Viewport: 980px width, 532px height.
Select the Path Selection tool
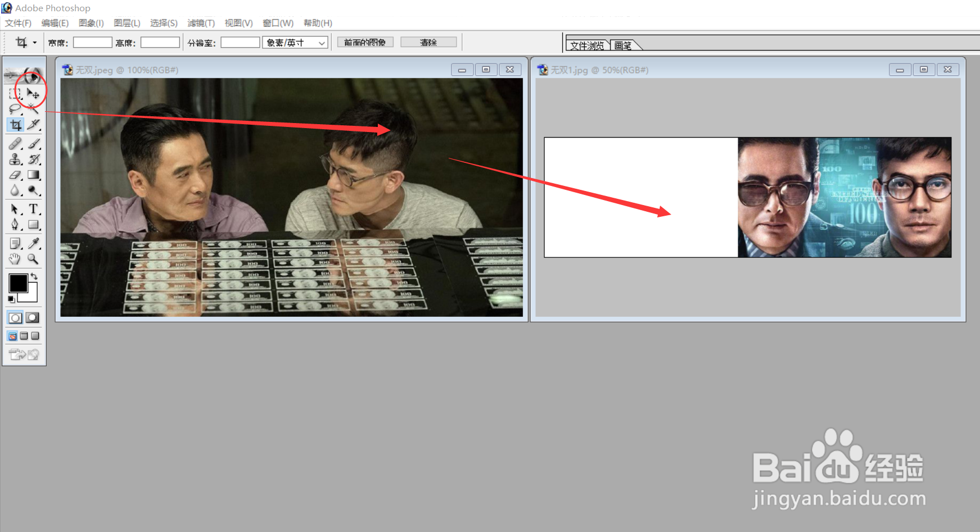point(15,209)
